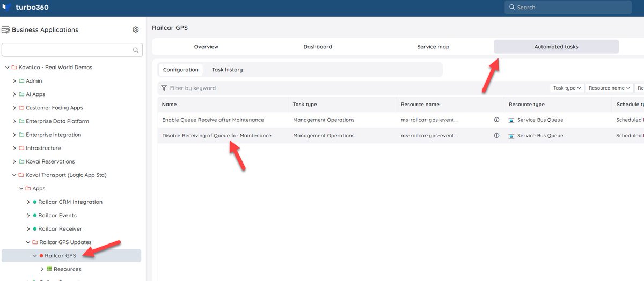Click Management Operations in the Enable Queue row
Screen dimensions: 644x281
pos(324,120)
